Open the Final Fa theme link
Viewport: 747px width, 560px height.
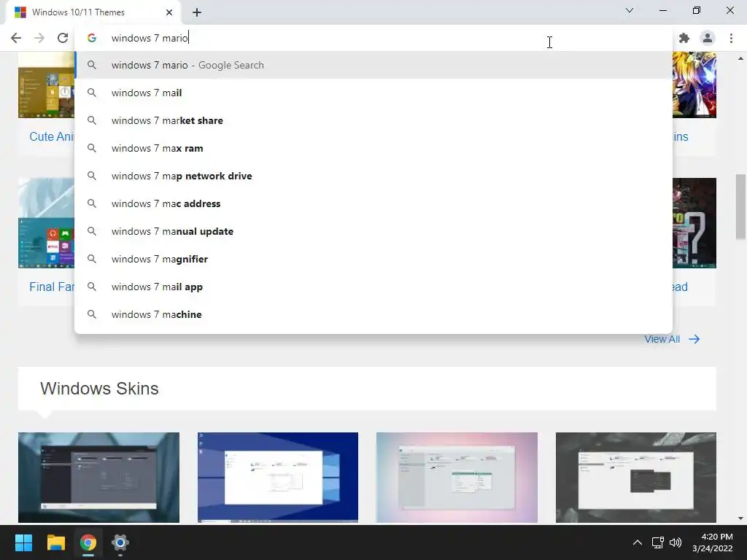pyautogui.click(x=52, y=287)
